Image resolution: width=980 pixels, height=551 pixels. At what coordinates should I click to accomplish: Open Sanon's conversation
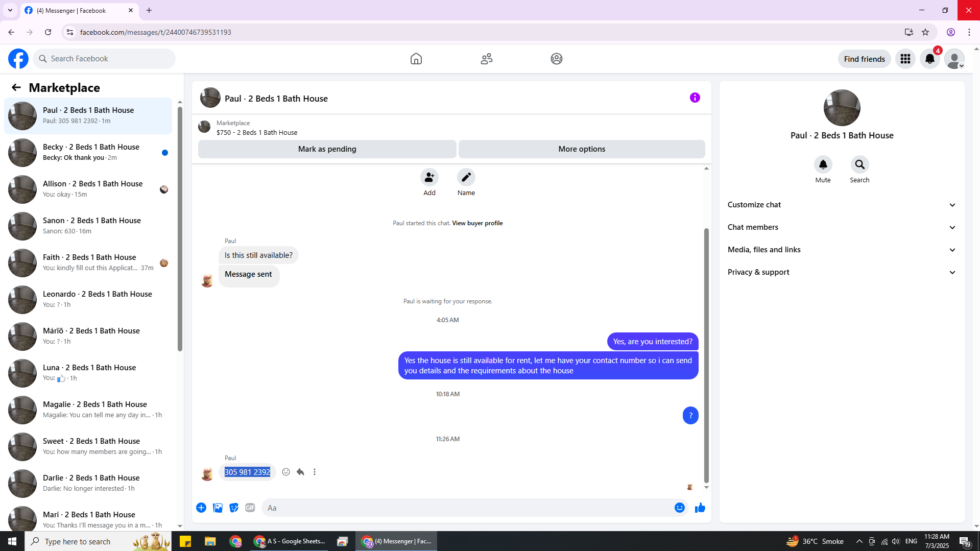[x=88, y=226]
